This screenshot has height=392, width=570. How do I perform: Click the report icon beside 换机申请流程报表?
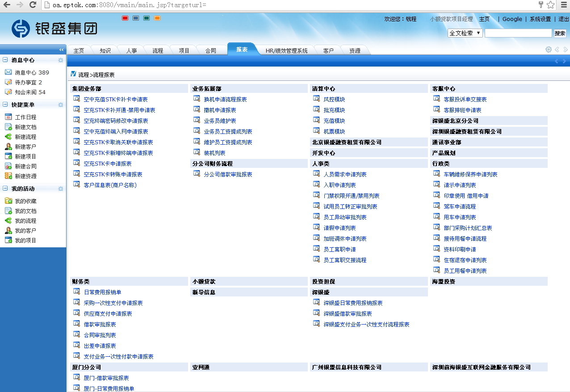[197, 99]
